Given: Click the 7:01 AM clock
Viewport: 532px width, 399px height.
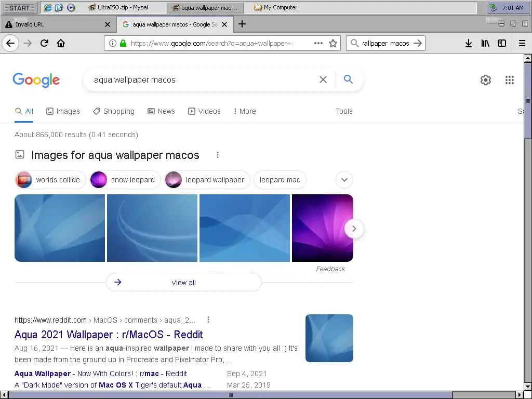Looking at the screenshot, I should pos(513,7).
